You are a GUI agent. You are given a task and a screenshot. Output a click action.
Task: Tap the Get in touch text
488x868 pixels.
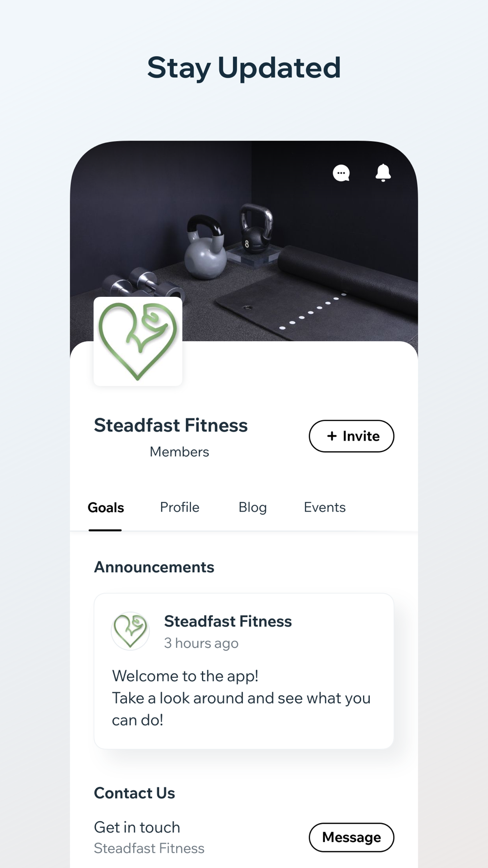click(x=137, y=827)
